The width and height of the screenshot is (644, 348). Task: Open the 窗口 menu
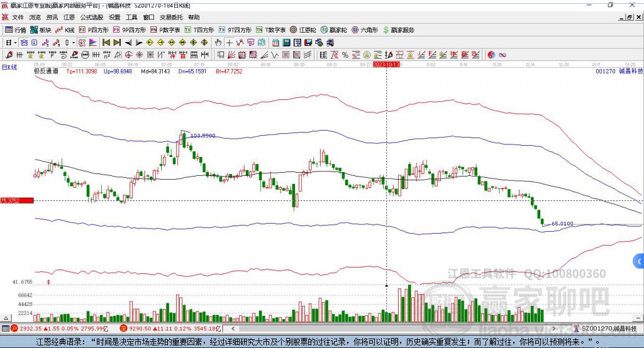(148, 17)
